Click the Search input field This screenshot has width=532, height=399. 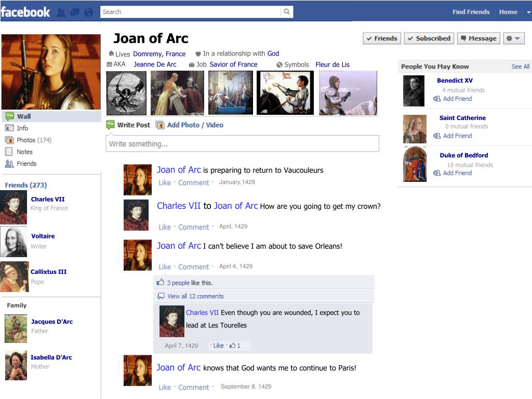tap(191, 12)
